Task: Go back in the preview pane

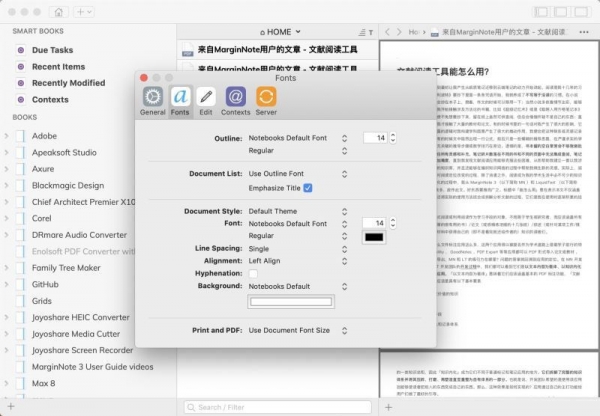Action: 387,32
